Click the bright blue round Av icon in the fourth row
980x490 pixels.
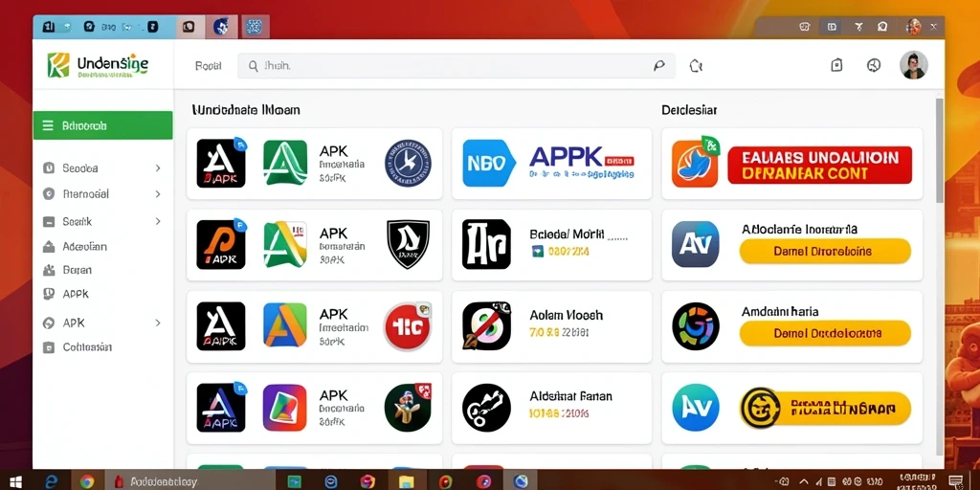(x=695, y=408)
